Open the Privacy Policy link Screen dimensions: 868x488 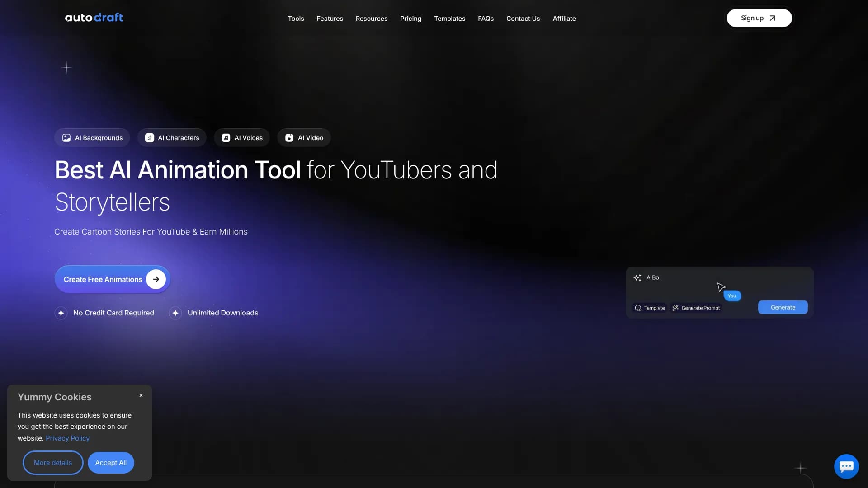67,438
